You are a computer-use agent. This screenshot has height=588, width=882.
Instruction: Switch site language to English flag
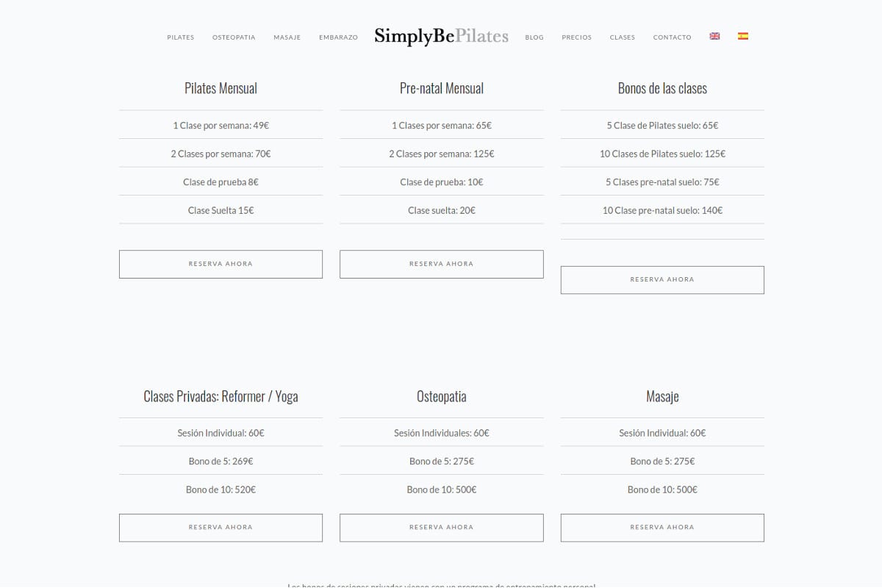[714, 36]
